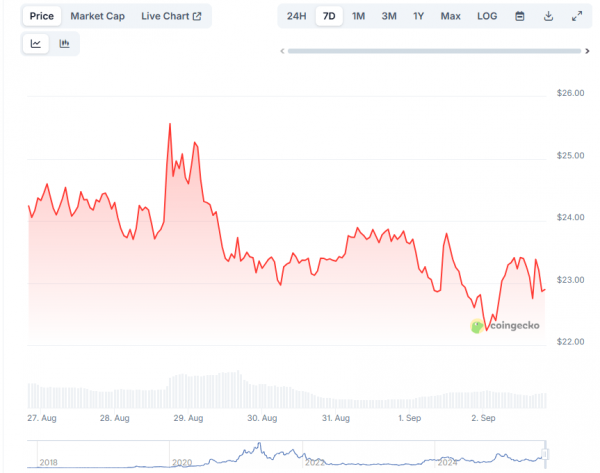Select the 24H time range
The height and width of the screenshot is (473, 600).
coord(297,16)
